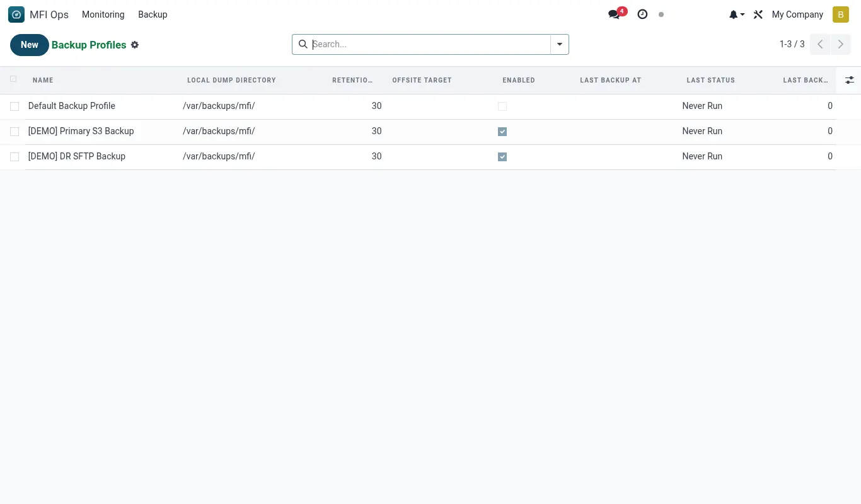Open the user avatar B menu
The image size is (861, 504).
coord(841,14)
